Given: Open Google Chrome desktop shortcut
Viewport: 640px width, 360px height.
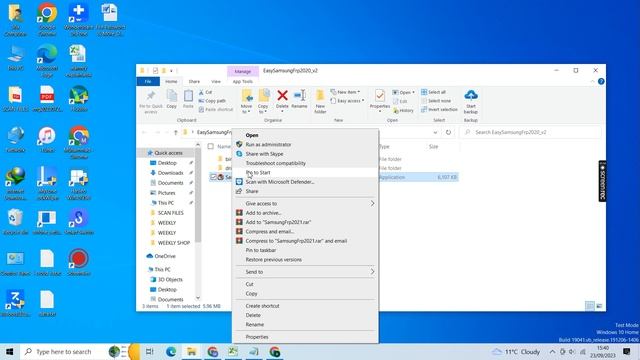Looking at the screenshot, I should (x=47, y=19).
